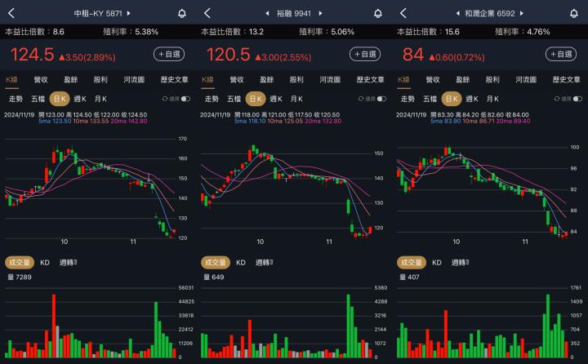The image size is (588, 364).
Task: Switch 中租-KY chart to 週K
Action: [x=80, y=99]
